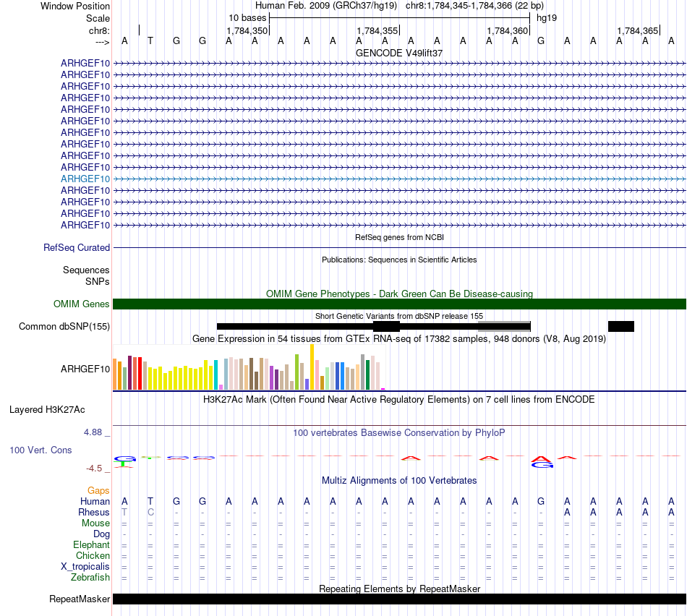
Task: Click the 'Human Feb. 2009 (GRCh37/hg19)' header text
Action: point(326,6)
